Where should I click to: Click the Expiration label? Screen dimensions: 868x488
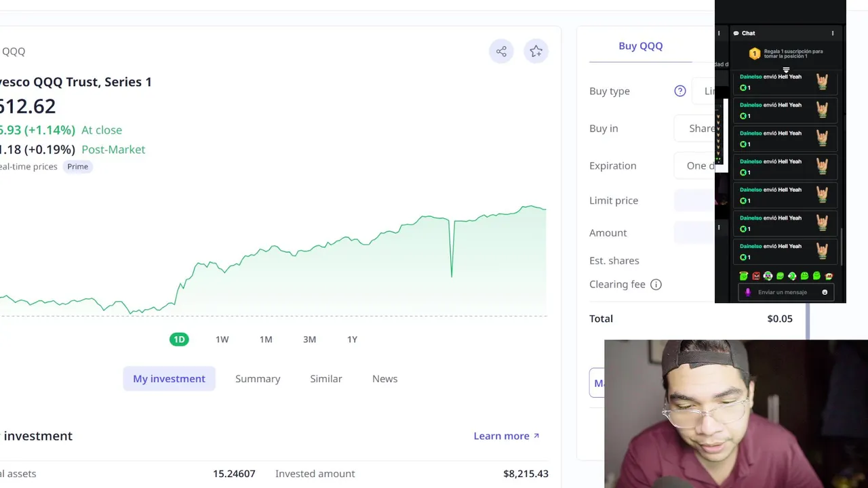[x=612, y=166]
